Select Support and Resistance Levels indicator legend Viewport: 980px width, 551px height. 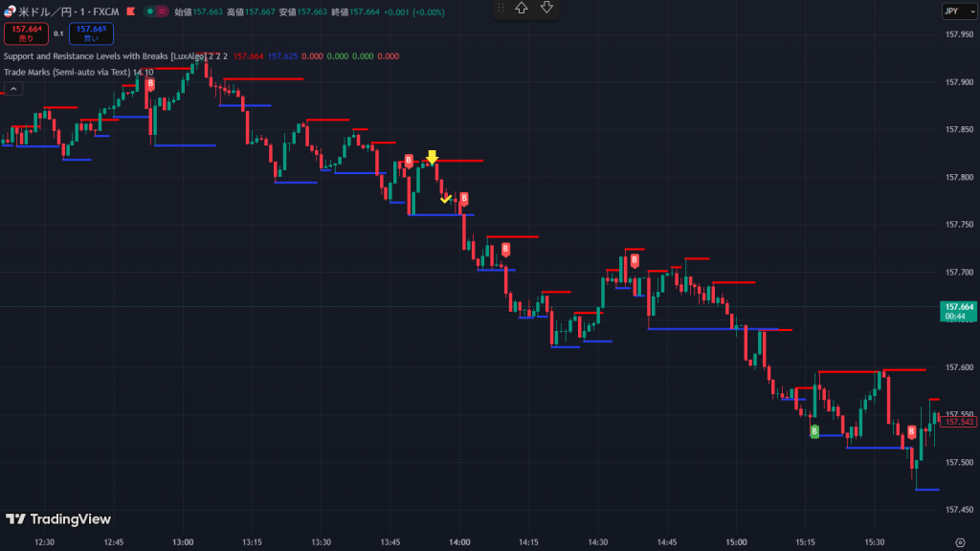pyautogui.click(x=105, y=56)
